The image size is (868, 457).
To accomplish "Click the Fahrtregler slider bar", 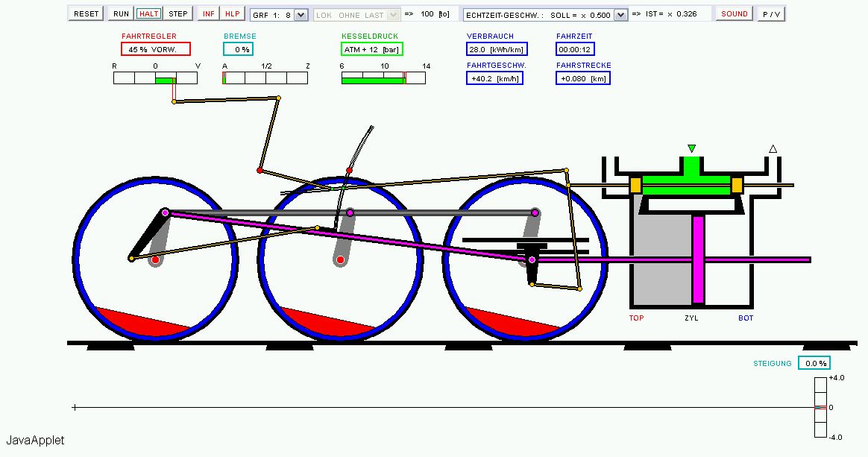I will click(x=157, y=78).
